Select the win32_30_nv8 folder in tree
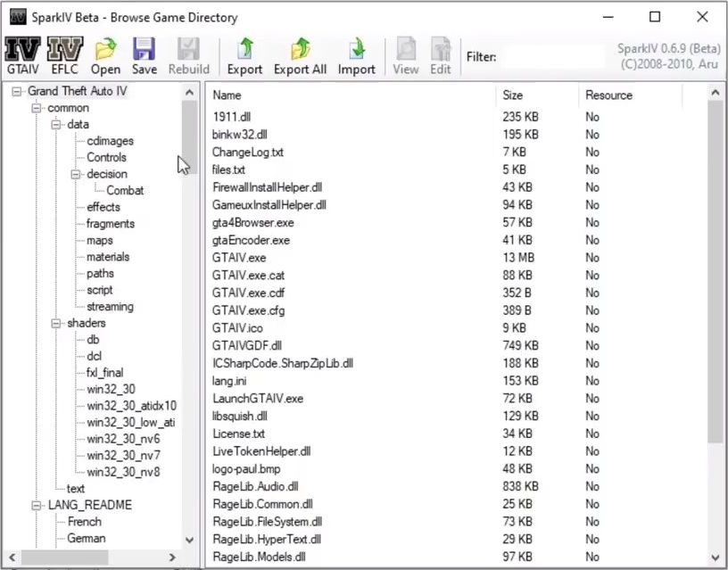 click(123, 472)
